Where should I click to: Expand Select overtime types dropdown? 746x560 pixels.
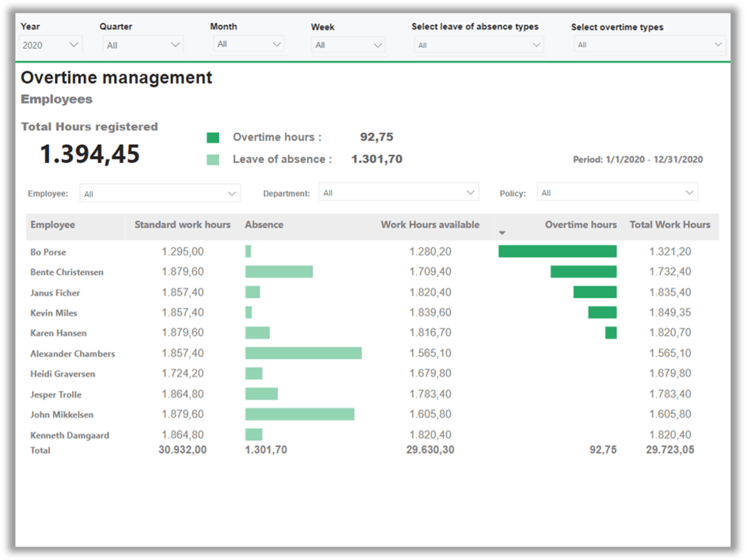pyautogui.click(x=649, y=44)
